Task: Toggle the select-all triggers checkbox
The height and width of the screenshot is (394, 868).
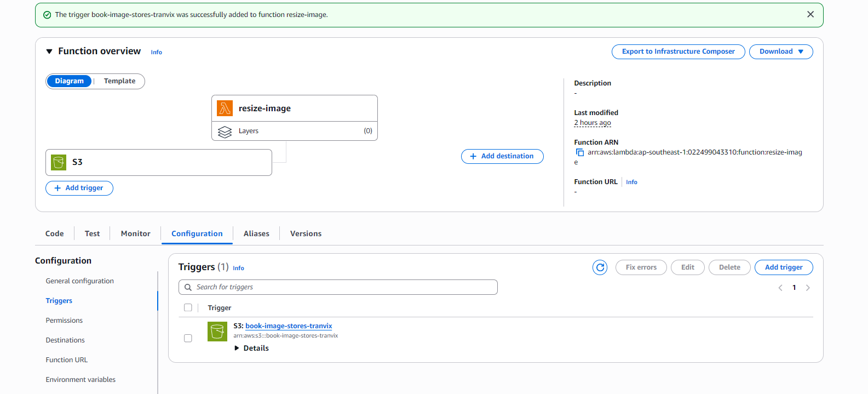Action: [x=188, y=307]
